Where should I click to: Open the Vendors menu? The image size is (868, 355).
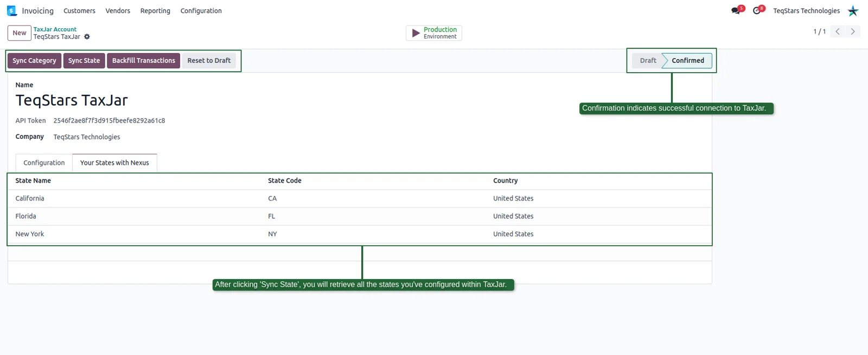[118, 11]
